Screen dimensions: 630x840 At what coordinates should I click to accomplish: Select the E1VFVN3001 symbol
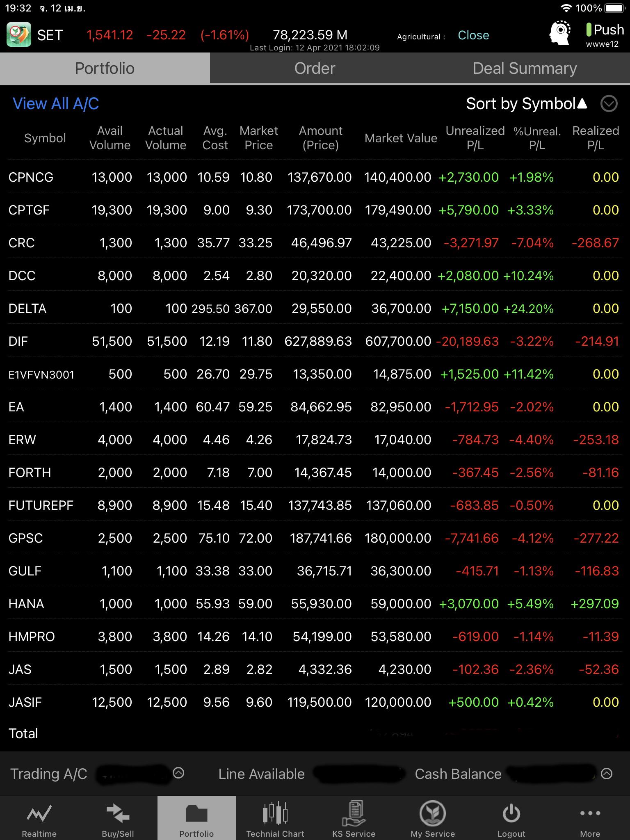41,374
